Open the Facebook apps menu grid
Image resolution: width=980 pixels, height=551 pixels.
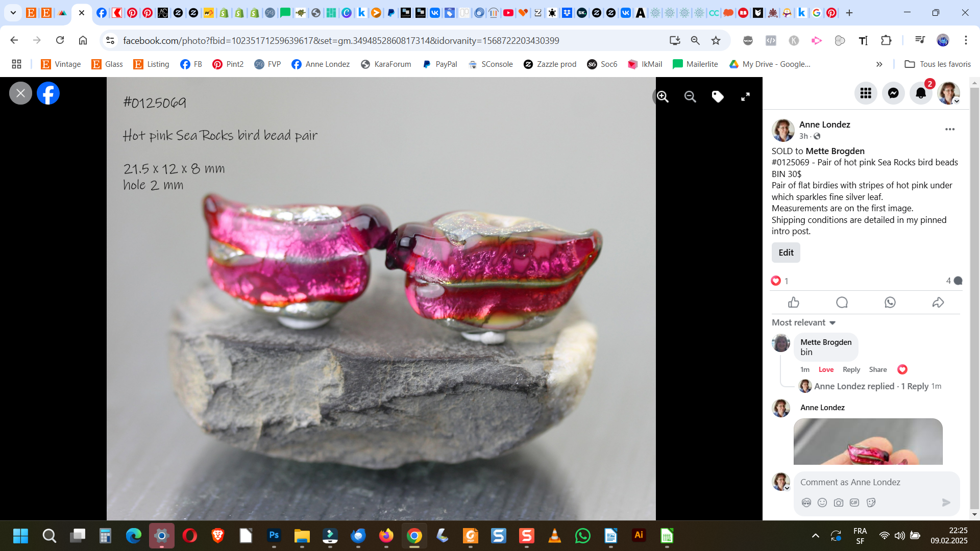866,93
